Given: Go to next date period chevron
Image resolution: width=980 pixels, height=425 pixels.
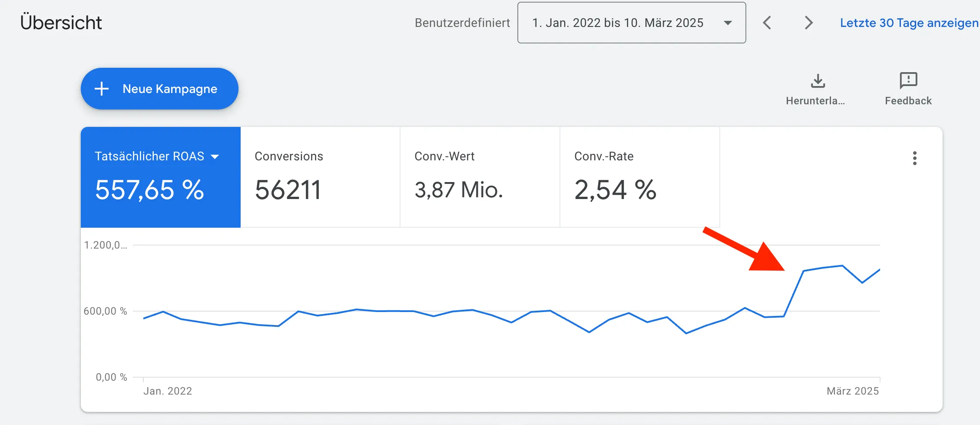Looking at the screenshot, I should tap(808, 23).
